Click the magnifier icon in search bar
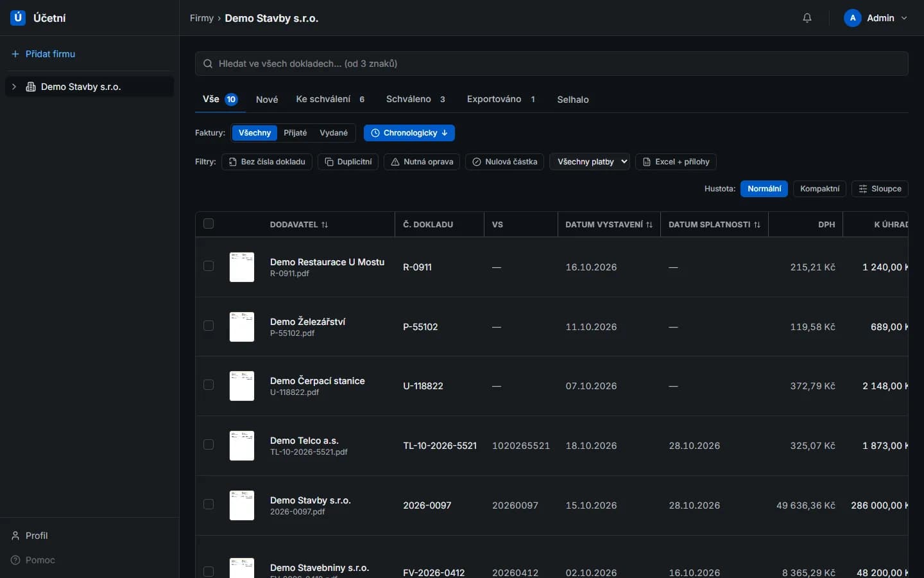The image size is (924, 578). (x=208, y=64)
